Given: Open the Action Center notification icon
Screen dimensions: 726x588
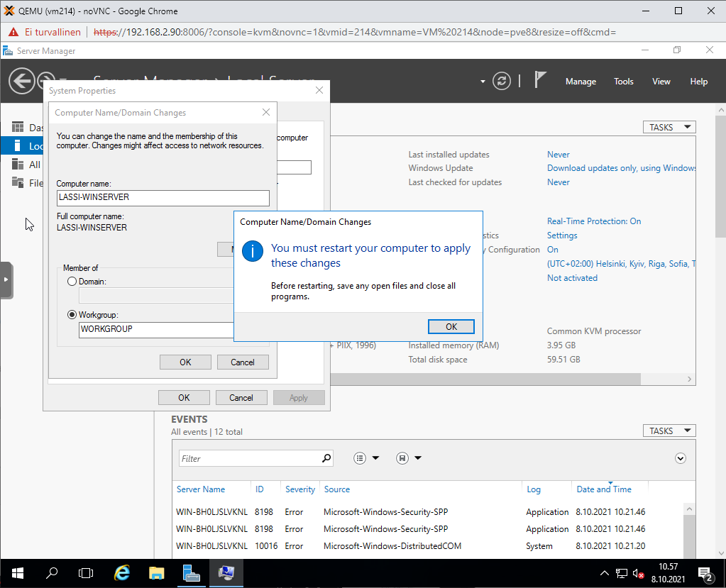Looking at the screenshot, I should [x=705, y=574].
